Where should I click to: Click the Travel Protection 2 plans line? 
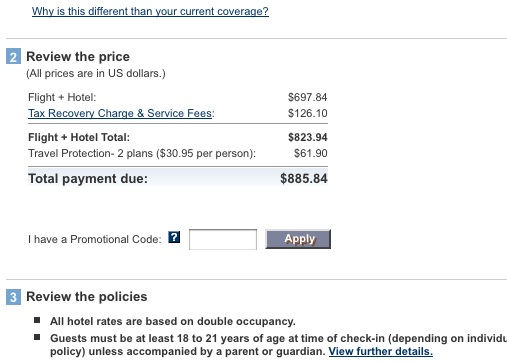point(142,153)
